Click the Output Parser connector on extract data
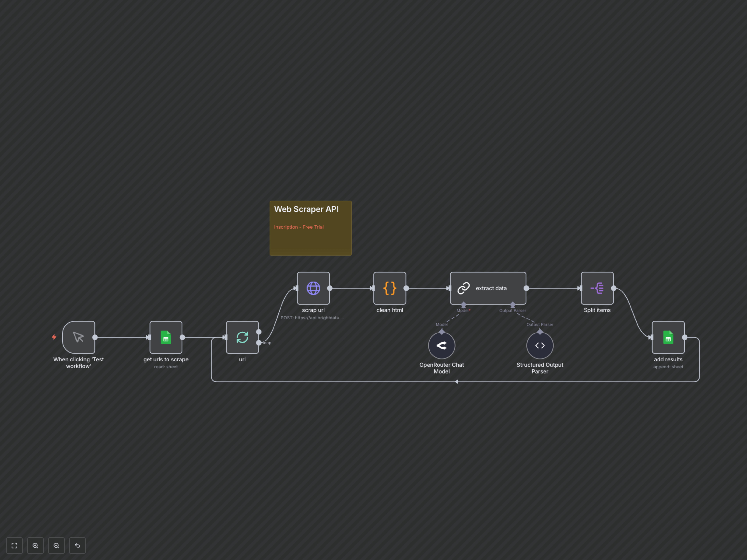The width and height of the screenshot is (747, 560). (x=512, y=304)
